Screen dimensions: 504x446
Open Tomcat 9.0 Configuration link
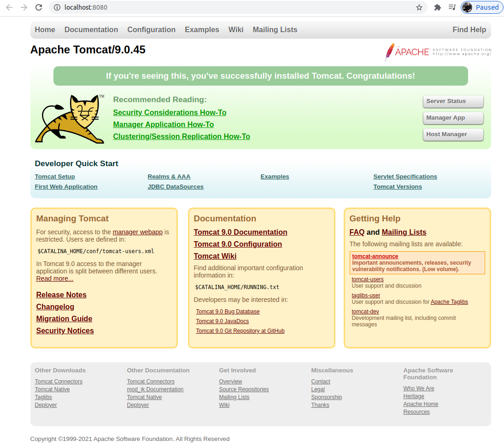click(x=238, y=244)
